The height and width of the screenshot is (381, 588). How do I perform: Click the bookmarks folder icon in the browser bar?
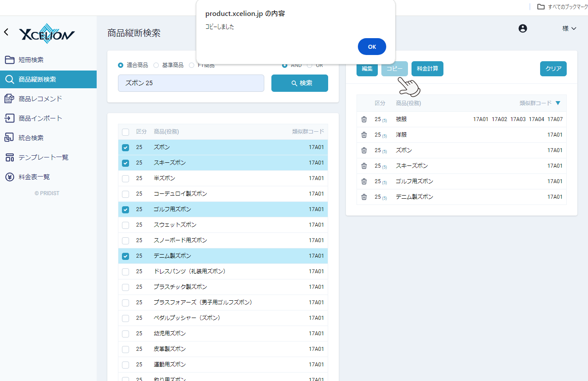pos(541,7)
